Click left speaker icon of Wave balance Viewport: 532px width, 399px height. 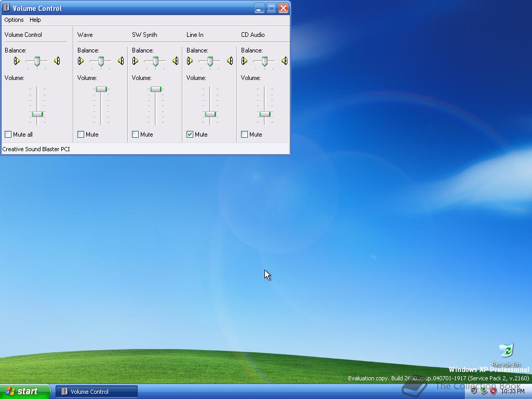pos(81,61)
